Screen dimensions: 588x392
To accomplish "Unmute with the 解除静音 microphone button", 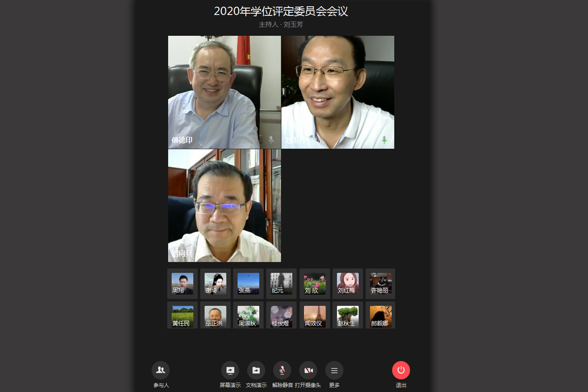I will [282, 370].
